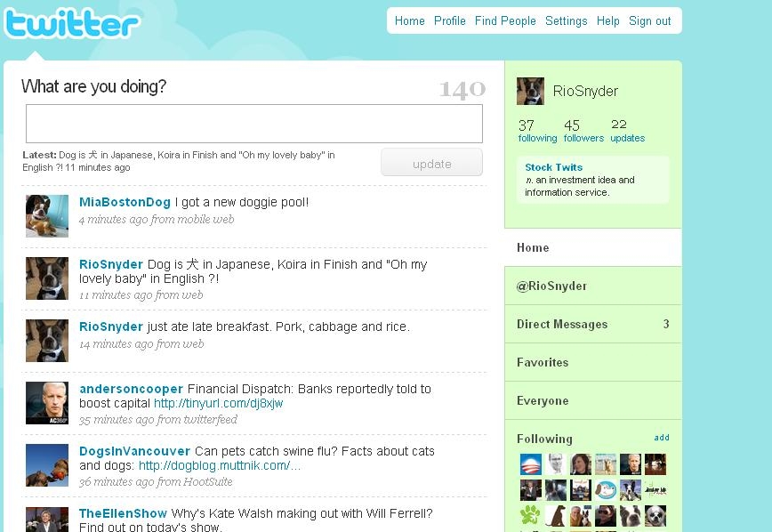Open the woman with sunglasses avatar
Viewport: 772px width, 532px height.
606,516
